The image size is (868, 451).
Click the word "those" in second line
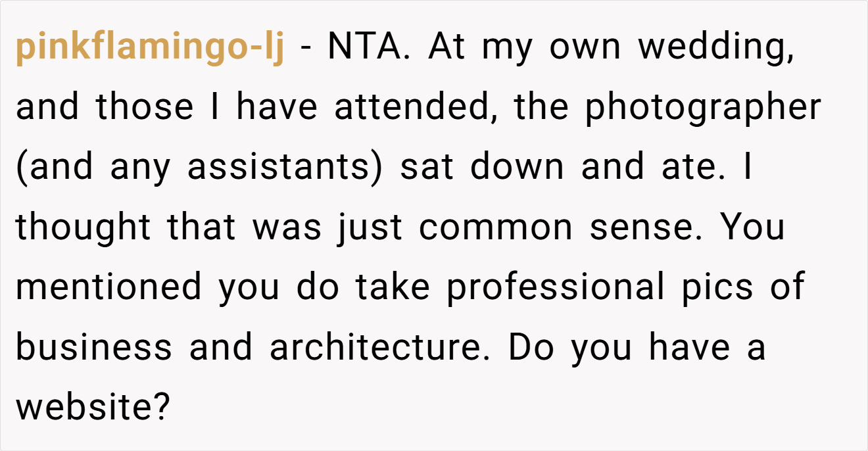pyautogui.click(x=145, y=108)
